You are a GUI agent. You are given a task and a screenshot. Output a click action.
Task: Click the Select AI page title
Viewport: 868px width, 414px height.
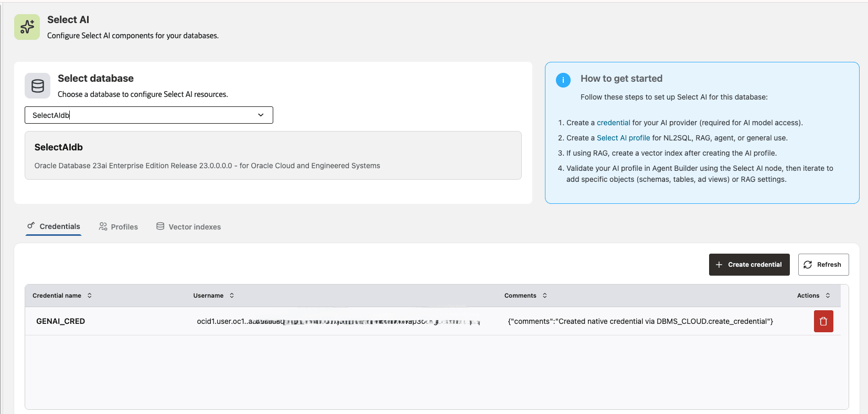click(68, 19)
